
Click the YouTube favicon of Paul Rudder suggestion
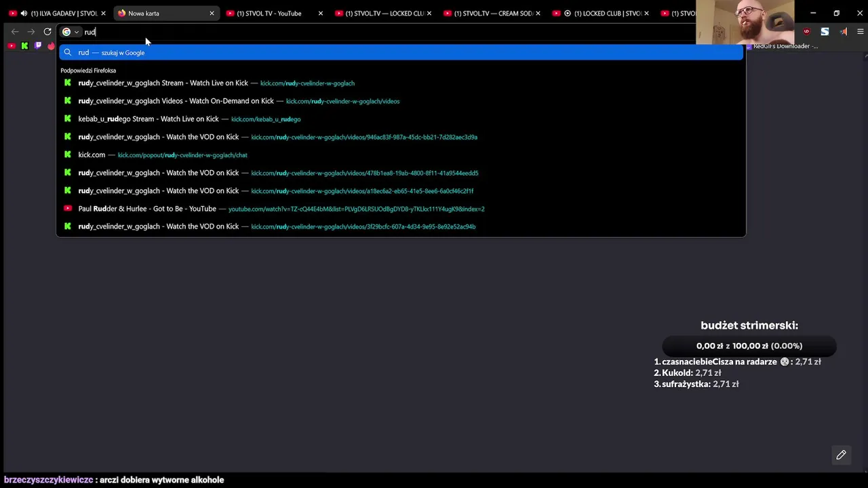coord(67,209)
